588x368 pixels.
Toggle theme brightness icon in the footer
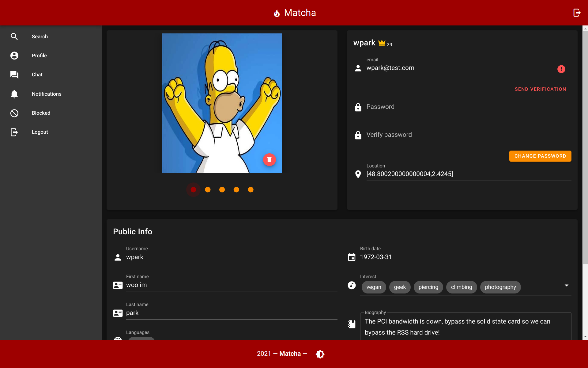pos(320,354)
